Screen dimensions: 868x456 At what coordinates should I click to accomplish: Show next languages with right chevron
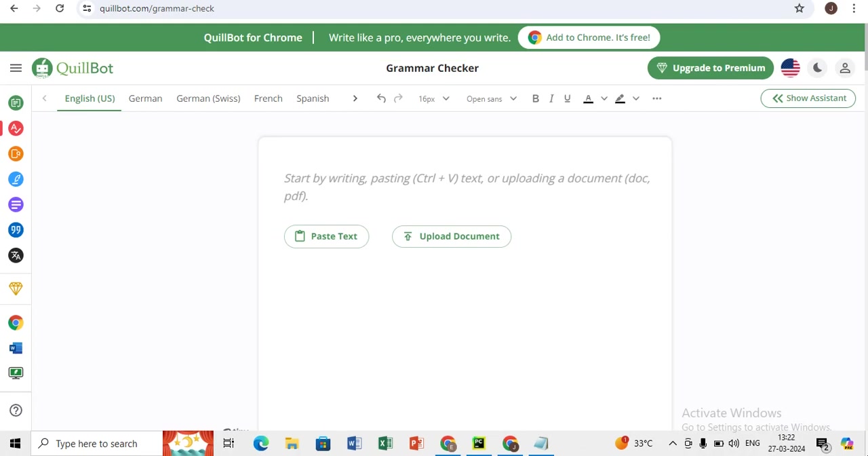(355, 98)
